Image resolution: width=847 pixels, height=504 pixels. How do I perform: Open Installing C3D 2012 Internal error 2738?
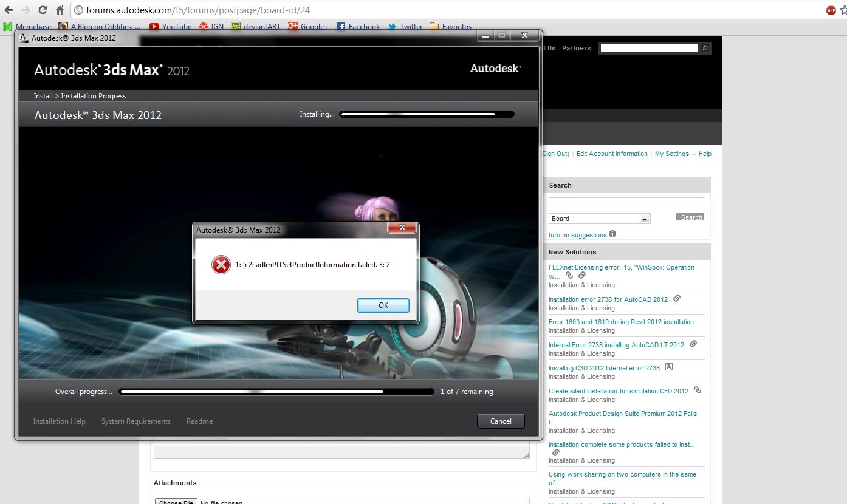tap(604, 368)
